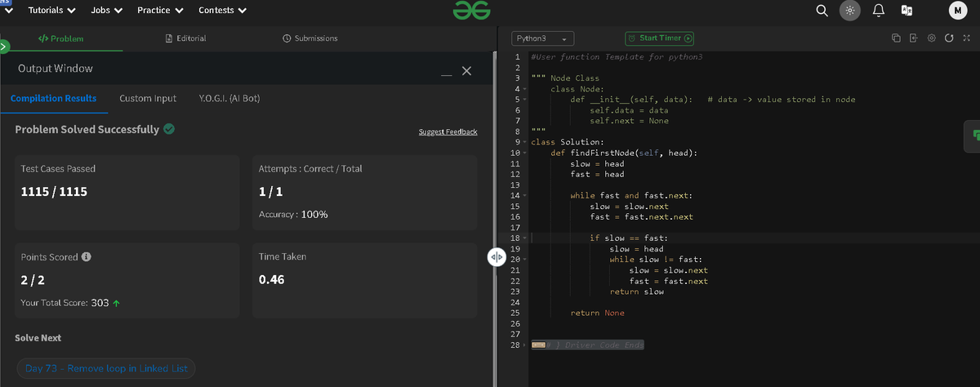Reset code with the refresh icon
The width and height of the screenshot is (980, 387).
947,38
